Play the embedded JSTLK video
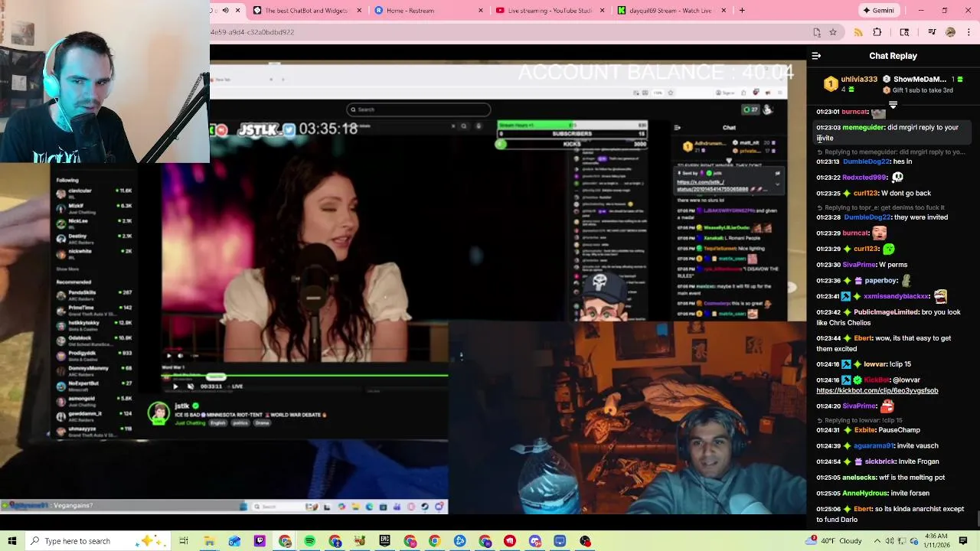This screenshot has width=980, height=551. (x=175, y=386)
